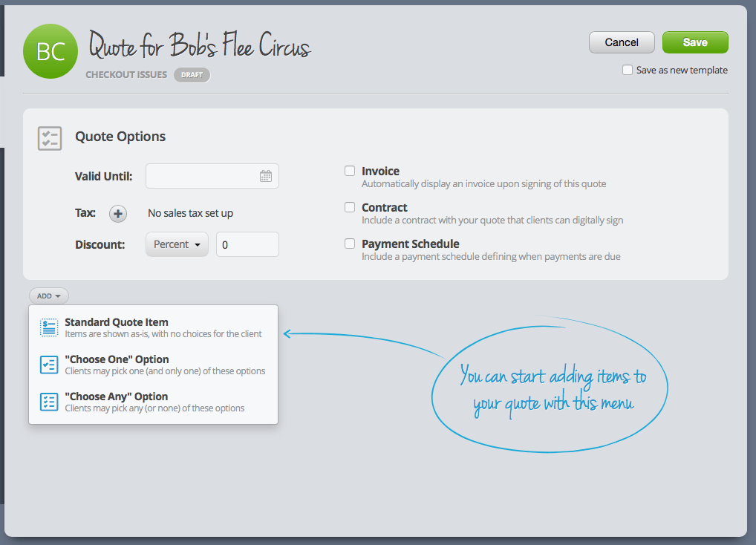Click the Quote Options checklist icon
Image resolution: width=756 pixels, height=545 pixels.
[x=50, y=138]
